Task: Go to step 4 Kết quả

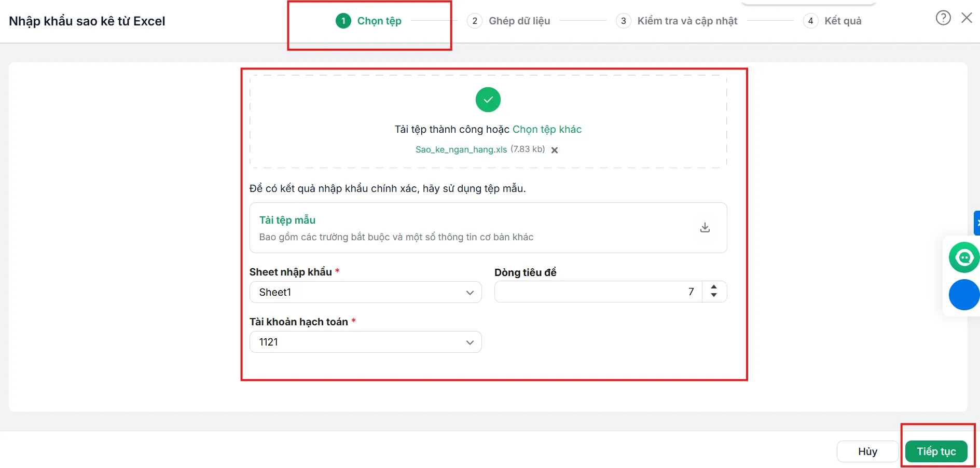Action: [832, 21]
